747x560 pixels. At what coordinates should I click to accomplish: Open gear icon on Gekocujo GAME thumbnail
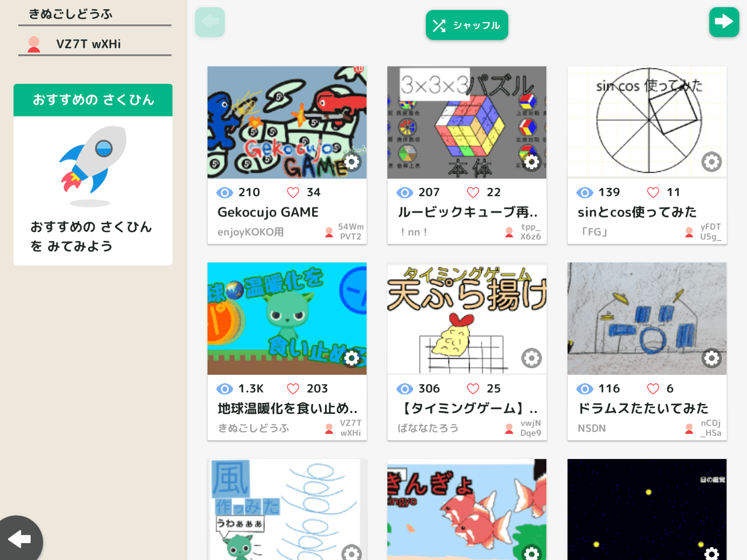coord(352,162)
